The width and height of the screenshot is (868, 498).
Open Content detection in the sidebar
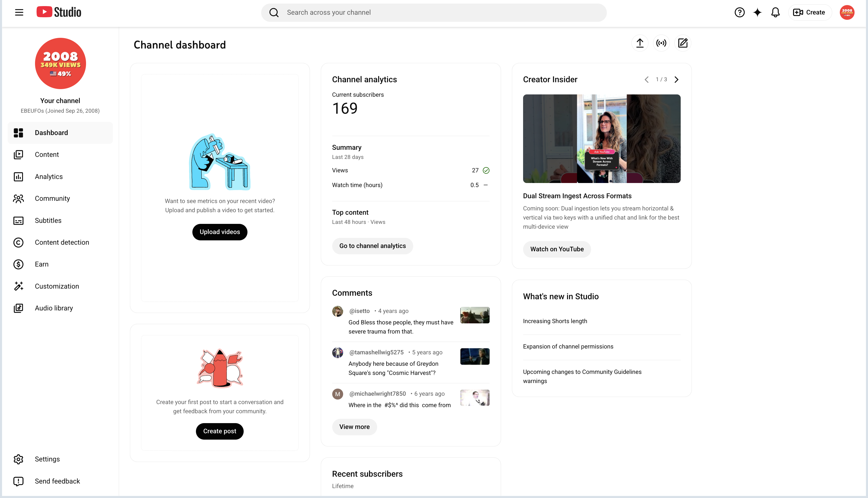60,242
